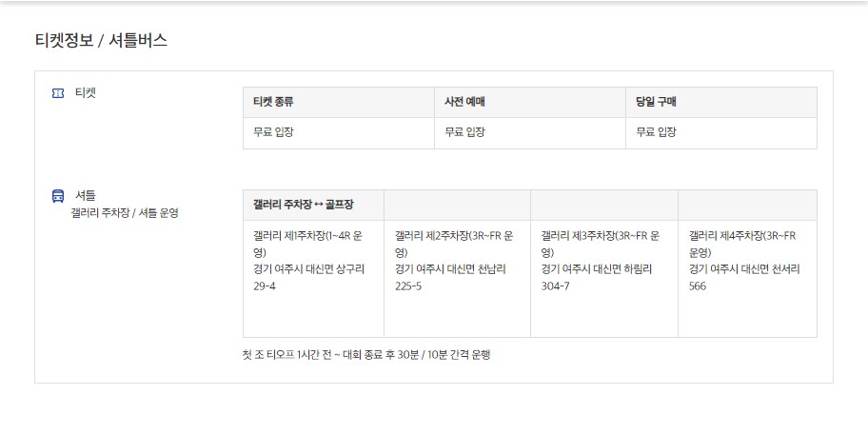
Task: Select address 경기 여주시 대신면 천서리 566
Action: pos(744,278)
